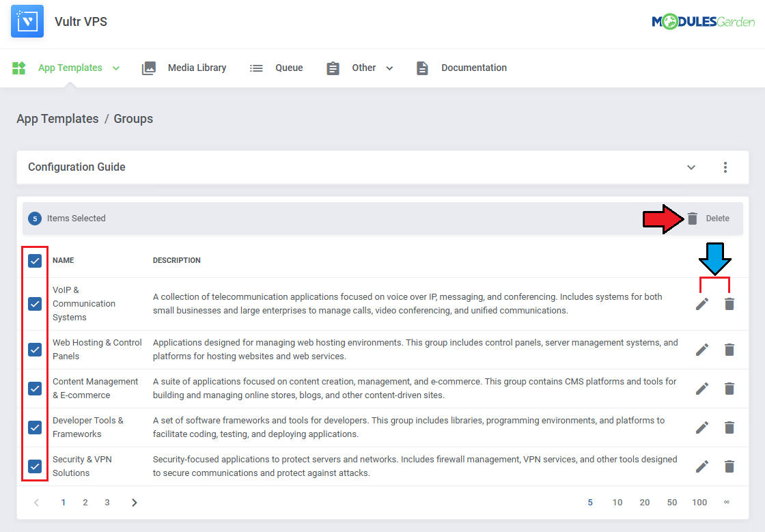Open the Queue menu item

[x=290, y=68]
